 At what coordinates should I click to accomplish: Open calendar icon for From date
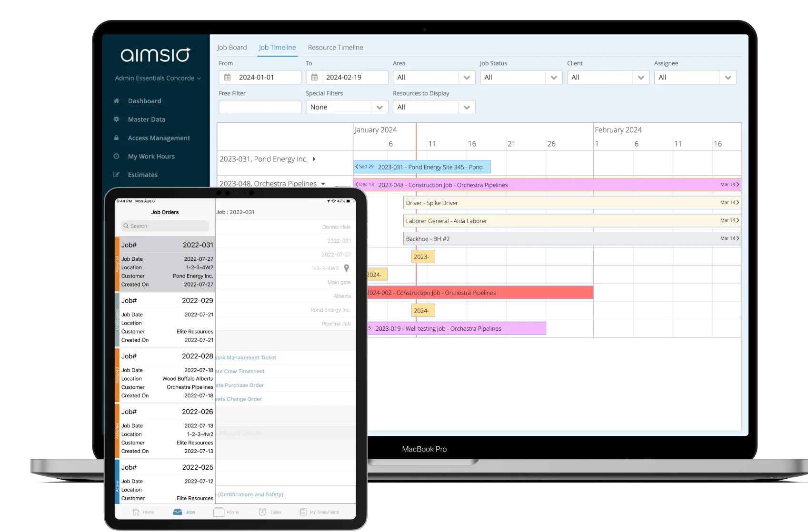[227, 77]
